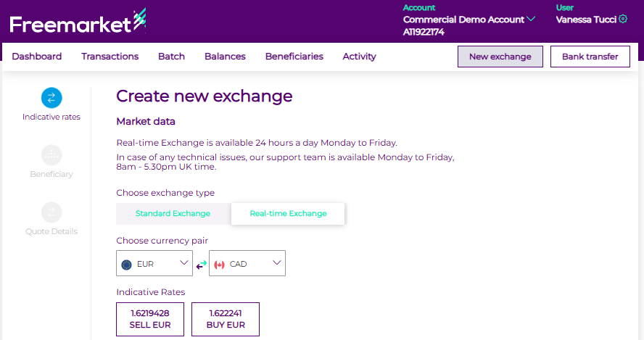Go to the Dashboard tab
Screen dimensions: 644x340
[x=37, y=57]
